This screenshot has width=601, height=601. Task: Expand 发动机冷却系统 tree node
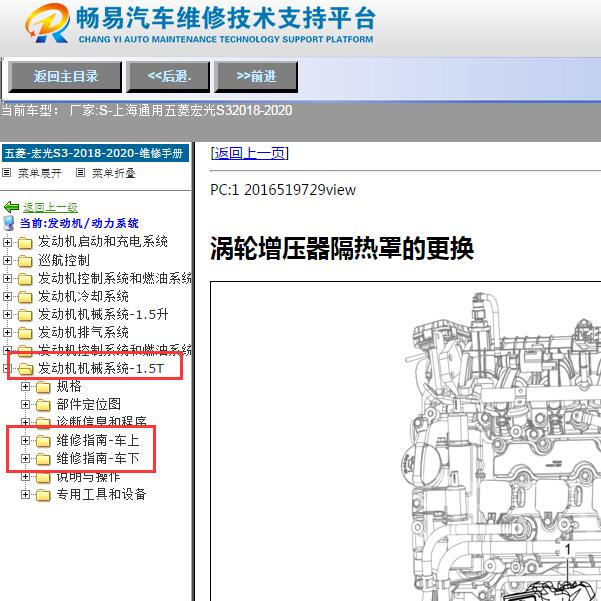[7, 296]
